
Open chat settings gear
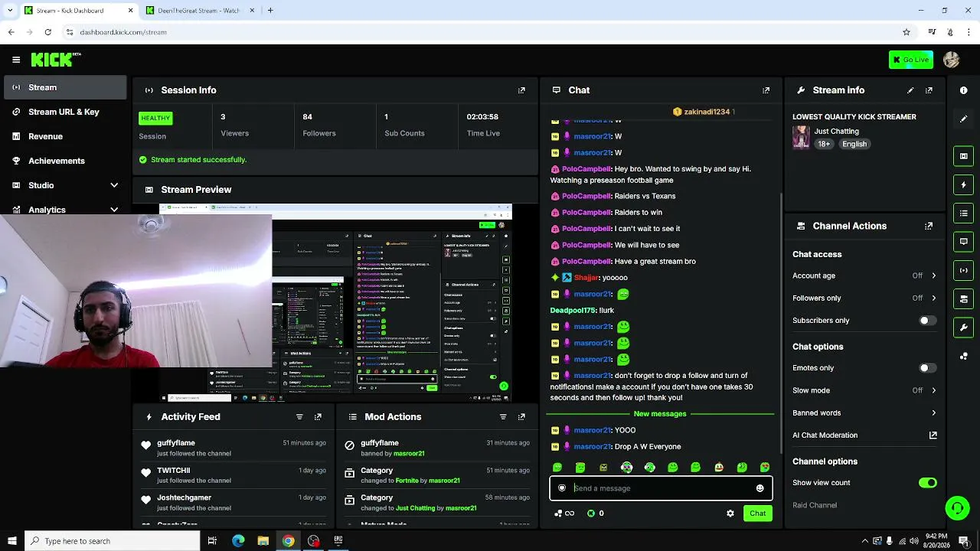[730, 514]
